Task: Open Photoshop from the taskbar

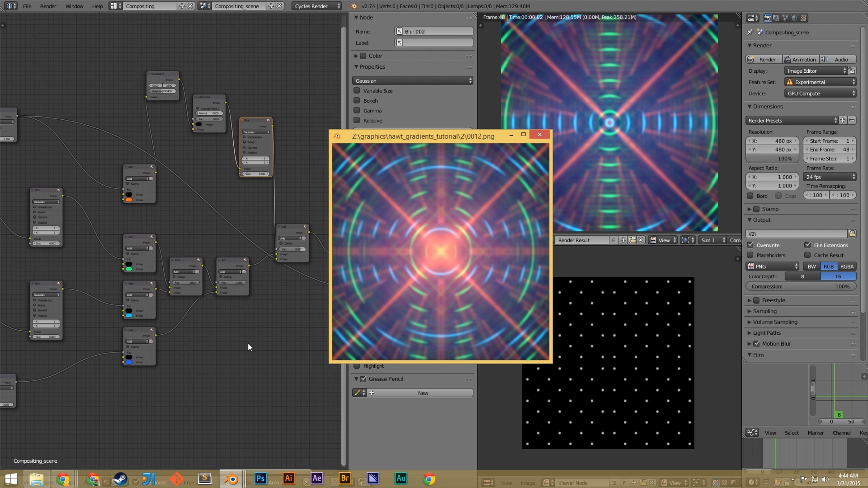Action: [260, 479]
